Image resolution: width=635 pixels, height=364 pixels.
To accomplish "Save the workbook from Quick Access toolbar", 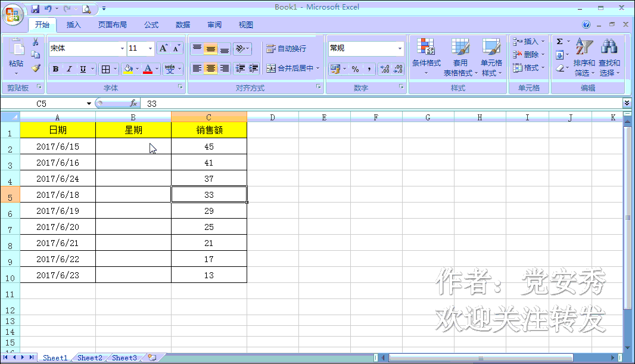I will 35,8.
